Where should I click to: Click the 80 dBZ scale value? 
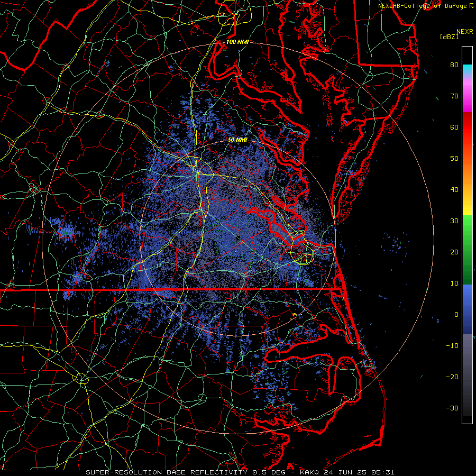coord(454,65)
